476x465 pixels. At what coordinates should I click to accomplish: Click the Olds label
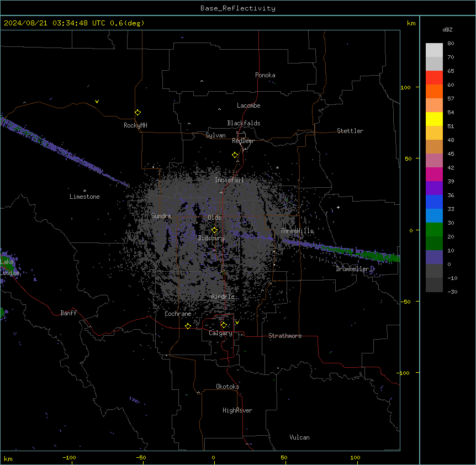tap(214, 218)
